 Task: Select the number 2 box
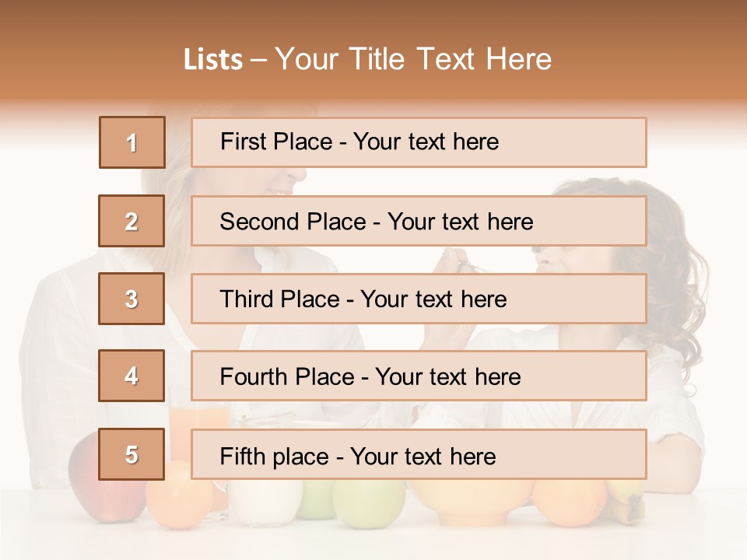pos(132,222)
